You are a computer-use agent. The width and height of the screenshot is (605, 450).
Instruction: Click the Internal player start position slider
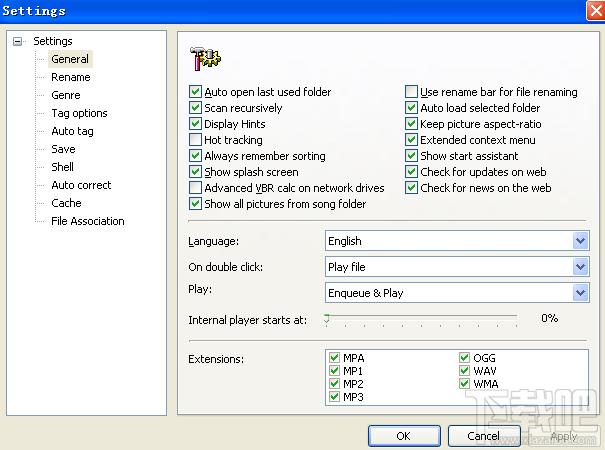pyautogui.click(x=421, y=320)
